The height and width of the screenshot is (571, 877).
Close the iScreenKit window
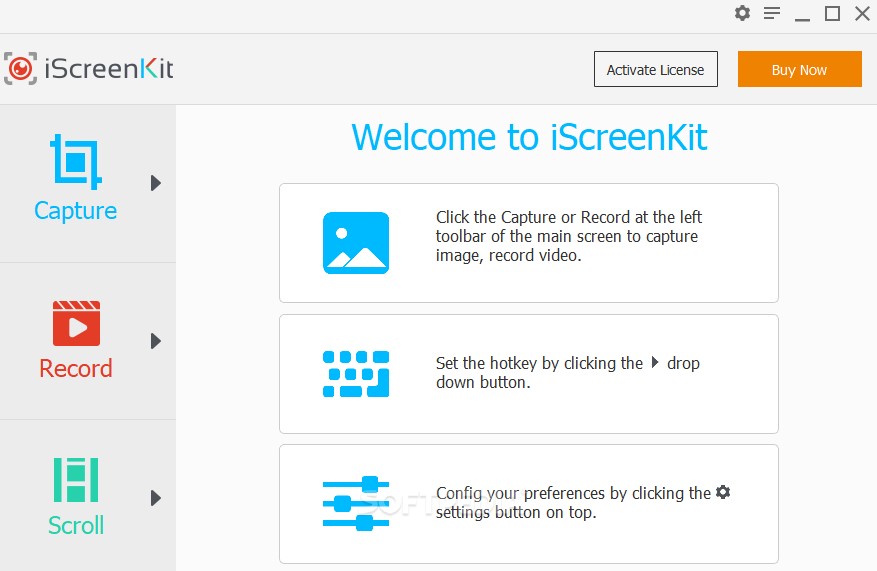(x=862, y=13)
